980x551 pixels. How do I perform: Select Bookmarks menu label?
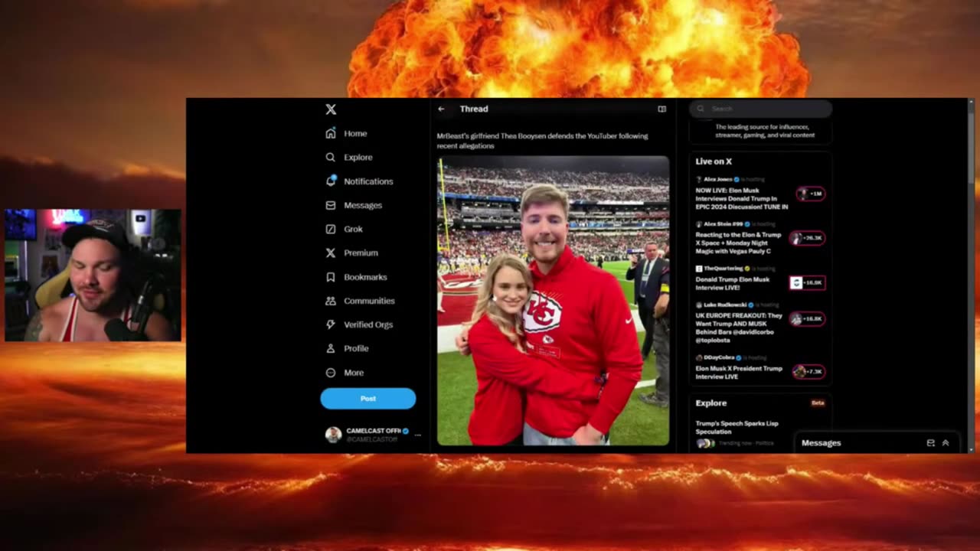[x=365, y=277]
